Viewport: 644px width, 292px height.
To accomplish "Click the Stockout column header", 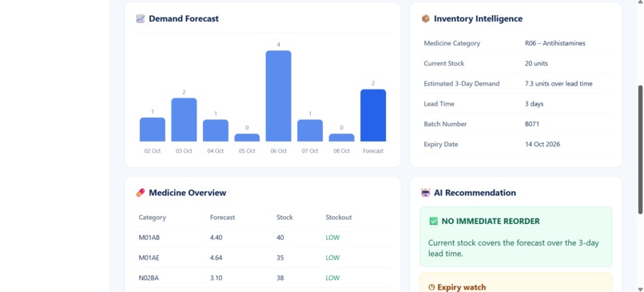I will pos(339,217).
